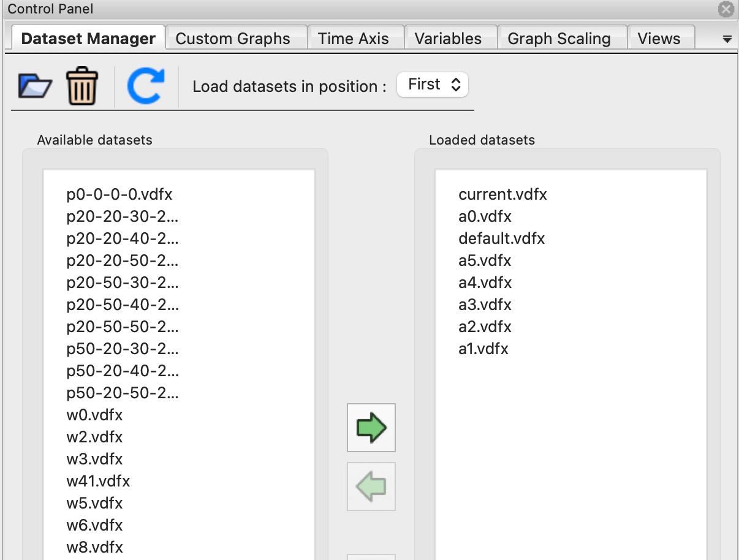
Task: Select w6.vdfx in Available datasets
Action: click(94, 526)
